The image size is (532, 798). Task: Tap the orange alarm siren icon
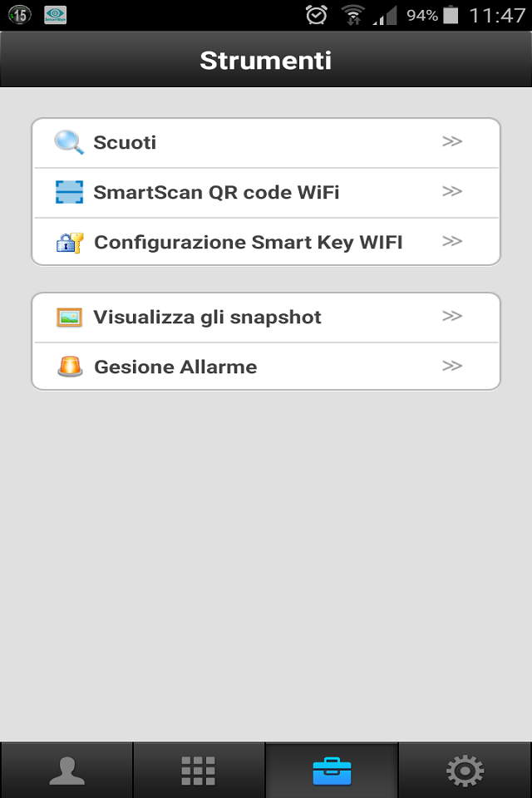click(x=71, y=366)
